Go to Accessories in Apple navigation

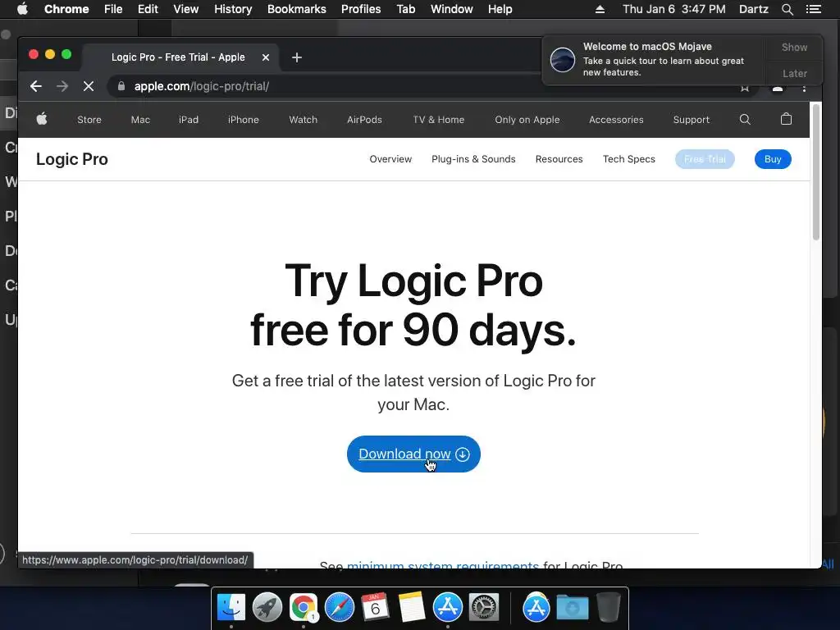pos(616,120)
